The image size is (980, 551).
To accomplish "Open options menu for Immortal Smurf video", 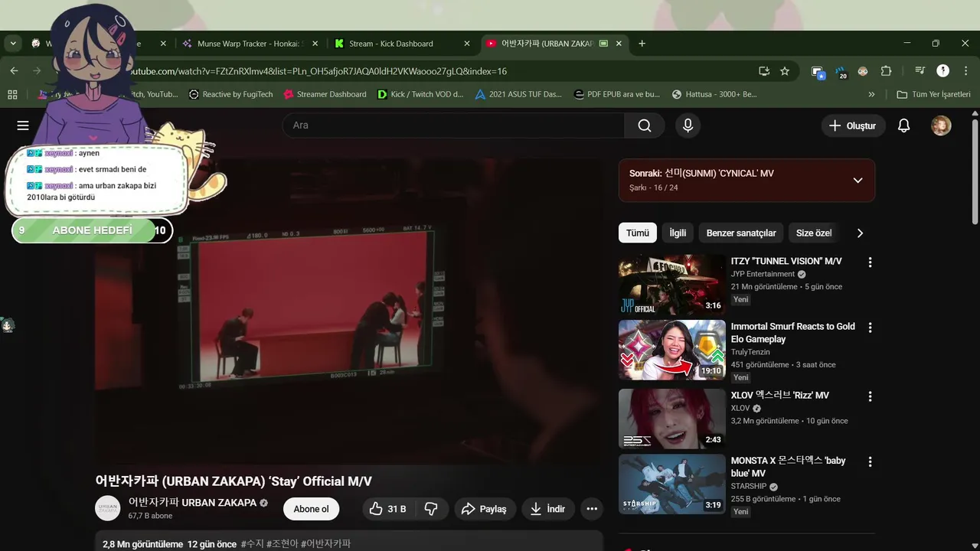I will point(870,327).
